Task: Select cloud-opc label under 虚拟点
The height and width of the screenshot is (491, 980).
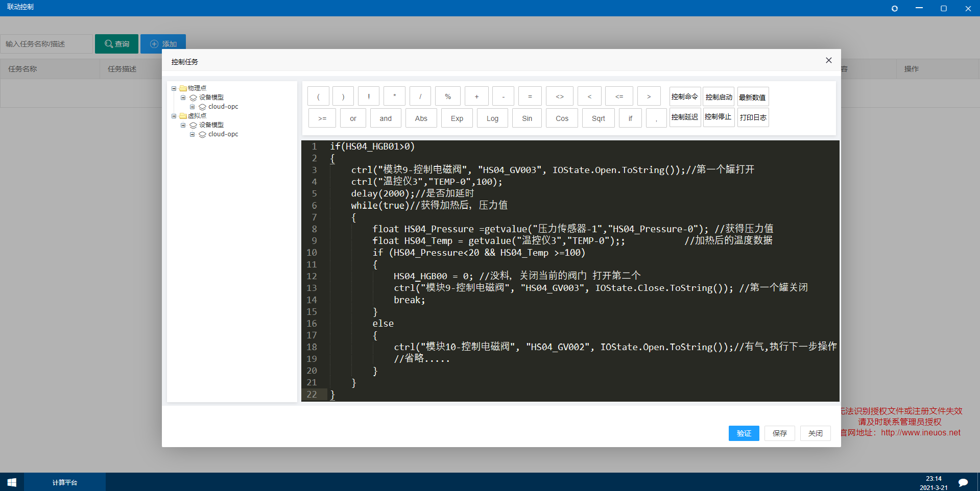Action: coord(223,134)
